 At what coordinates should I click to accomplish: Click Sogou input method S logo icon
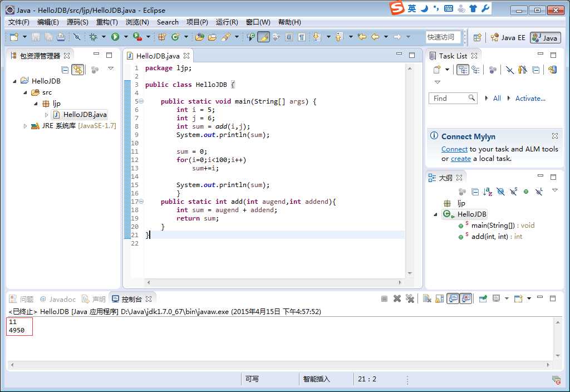pos(397,8)
